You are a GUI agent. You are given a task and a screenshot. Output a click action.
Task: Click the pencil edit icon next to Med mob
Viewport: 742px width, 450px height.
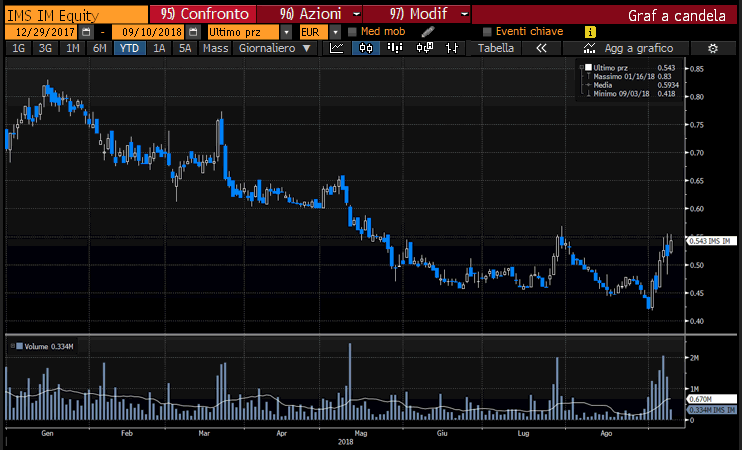click(428, 32)
